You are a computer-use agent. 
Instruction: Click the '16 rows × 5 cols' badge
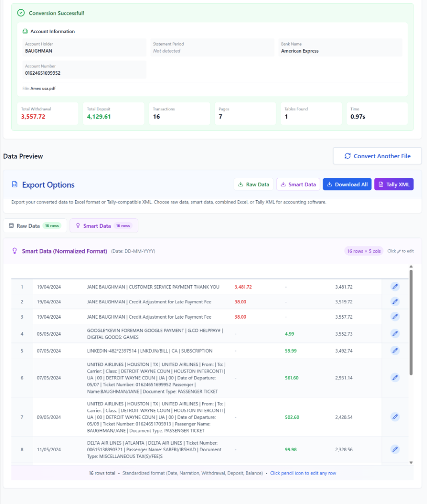363,251
